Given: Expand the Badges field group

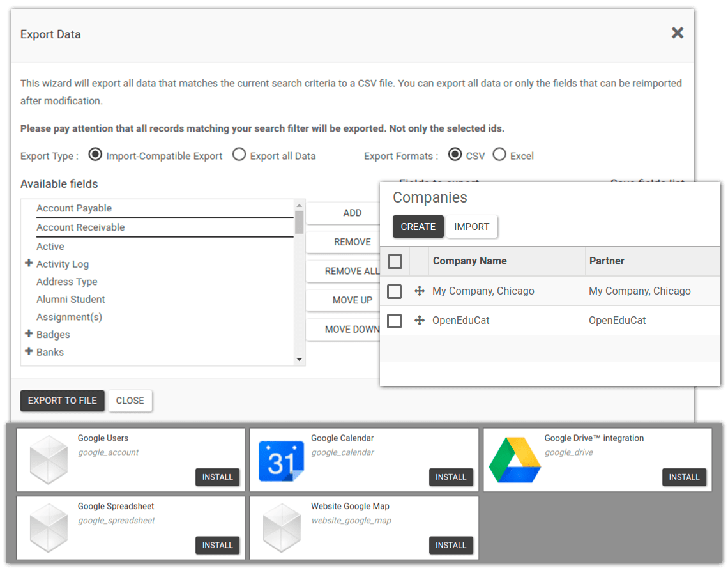Looking at the screenshot, I should click(29, 334).
